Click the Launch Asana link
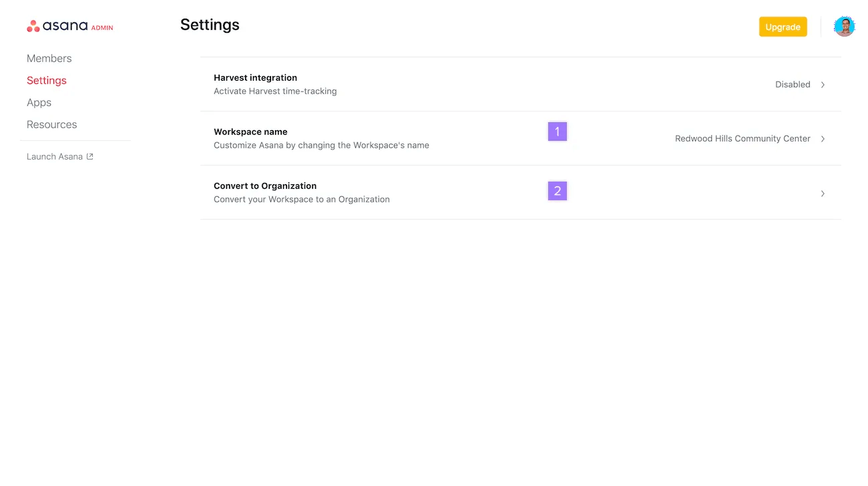This screenshot has width=868, height=486. (54, 156)
